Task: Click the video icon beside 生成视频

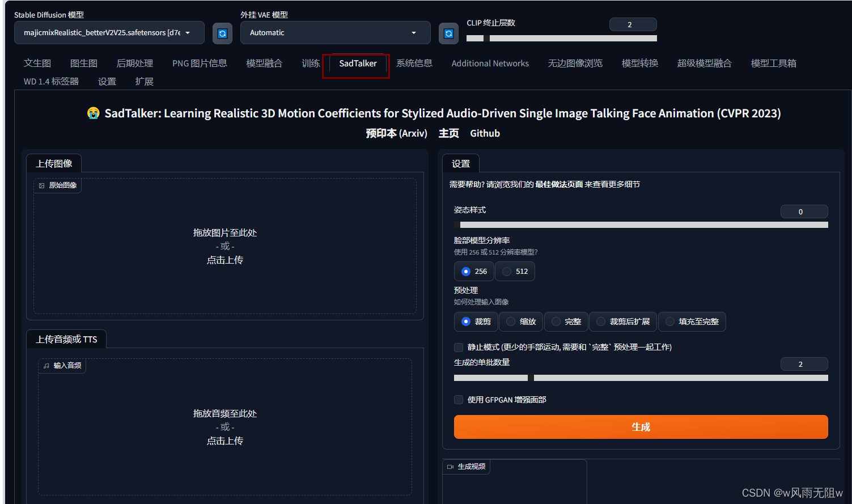Action: pyautogui.click(x=451, y=467)
